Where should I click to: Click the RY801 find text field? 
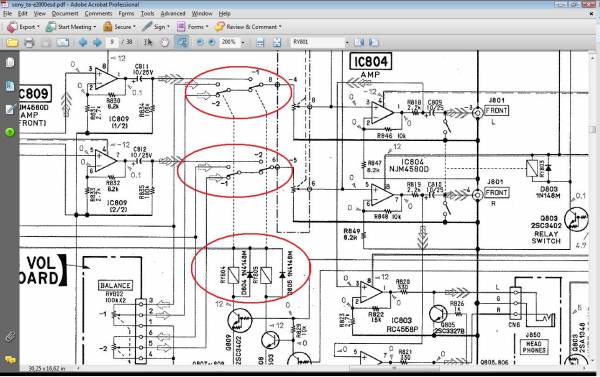318,42
